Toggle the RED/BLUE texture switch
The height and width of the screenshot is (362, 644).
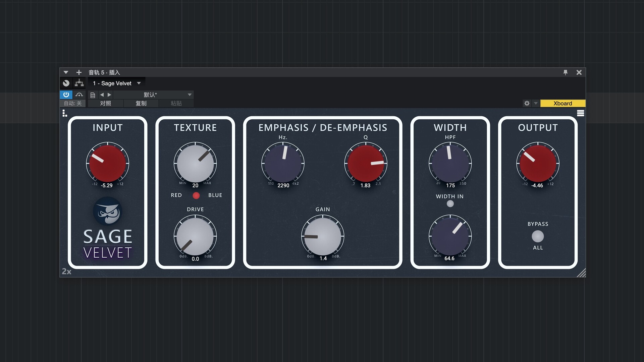tap(196, 195)
